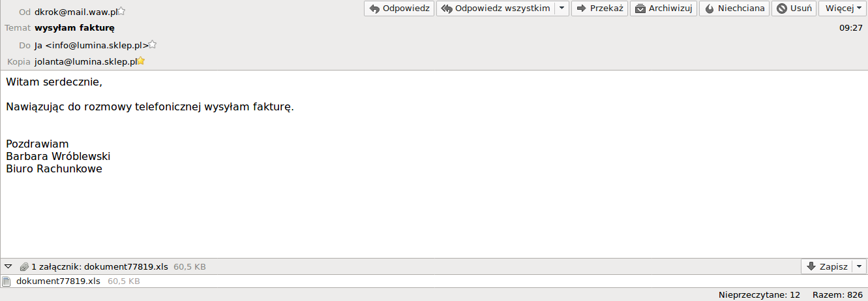Click the copy recipient jolanta@lumina.sklep.pl address

[85, 61]
